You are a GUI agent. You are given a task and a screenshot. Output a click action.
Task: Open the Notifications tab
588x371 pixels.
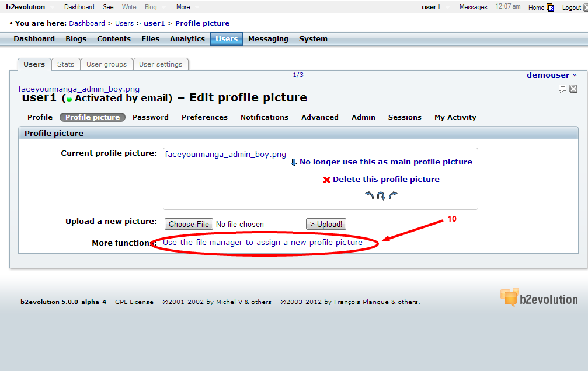(x=265, y=117)
